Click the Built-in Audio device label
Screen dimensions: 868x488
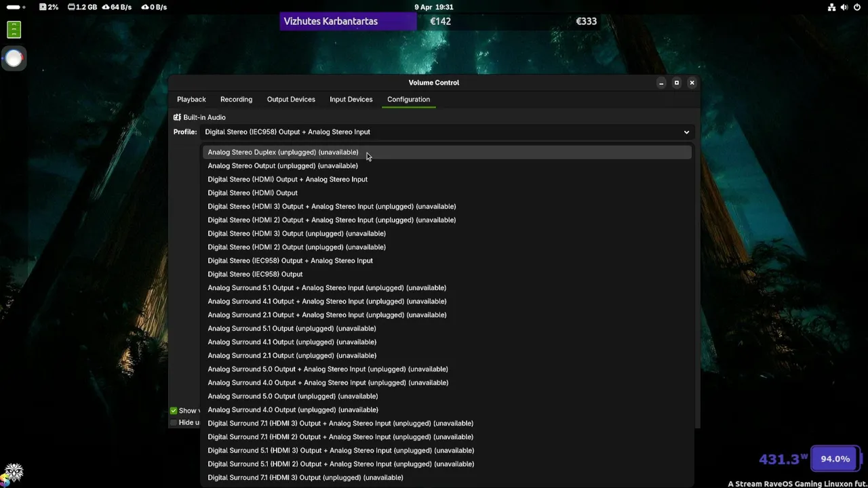pyautogui.click(x=204, y=117)
